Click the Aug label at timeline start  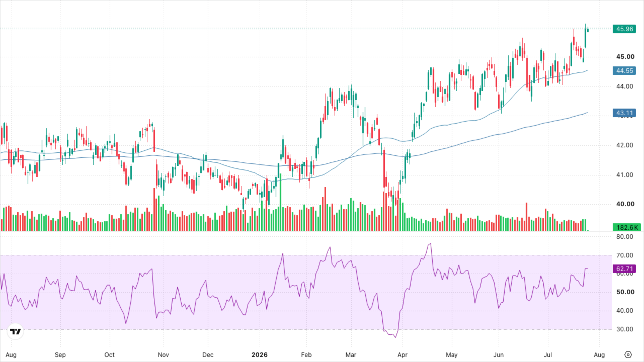point(11,355)
